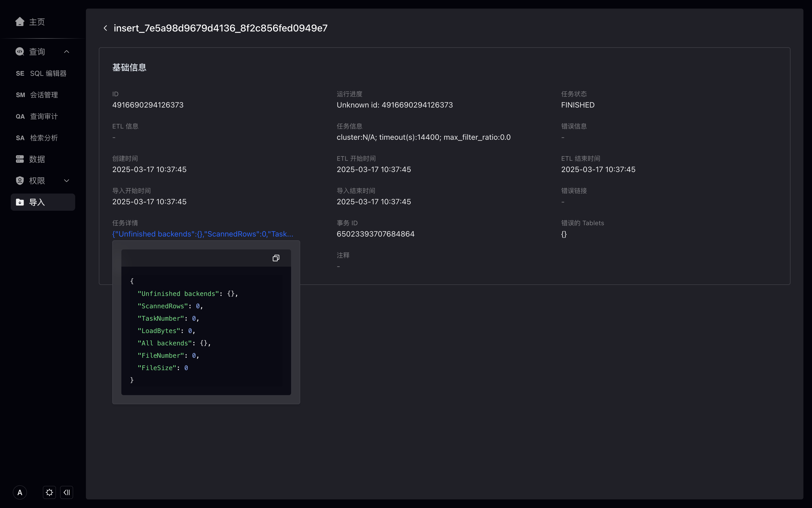Click the ETL 信息 label
Viewport: 812px width, 508px height.
pyautogui.click(x=125, y=126)
